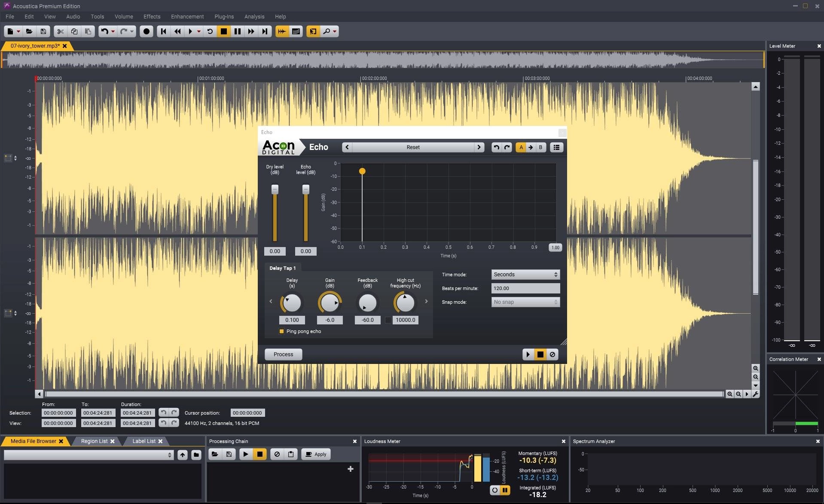Viewport: 824px width, 504px height.
Task: Open the Snap mode dropdown
Action: click(x=525, y=302)
